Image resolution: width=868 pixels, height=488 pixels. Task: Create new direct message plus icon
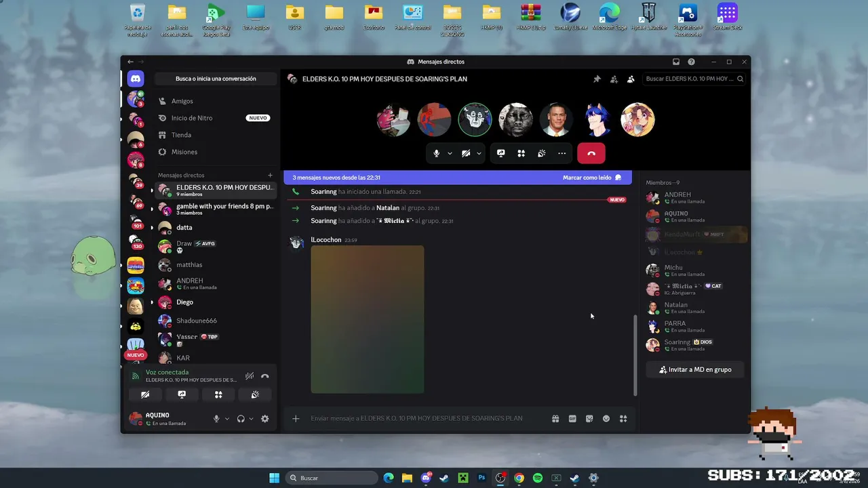click(270, 175)
